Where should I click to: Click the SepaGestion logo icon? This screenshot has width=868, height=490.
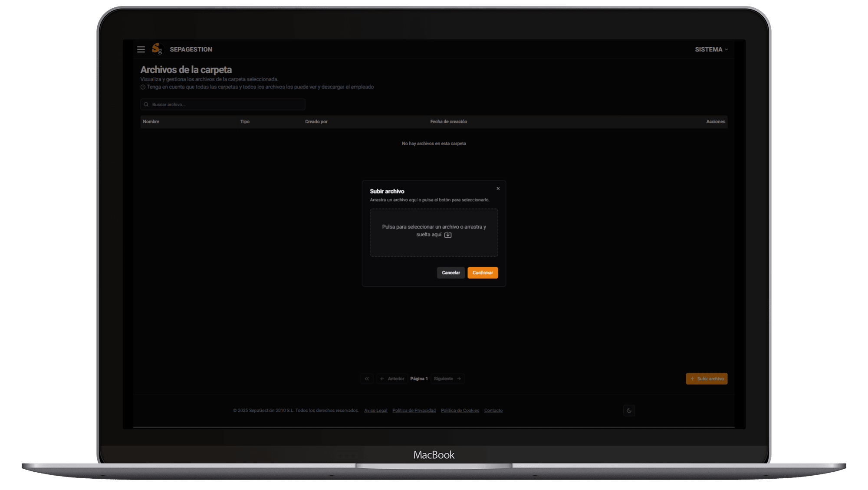click(x=157, y=49)
